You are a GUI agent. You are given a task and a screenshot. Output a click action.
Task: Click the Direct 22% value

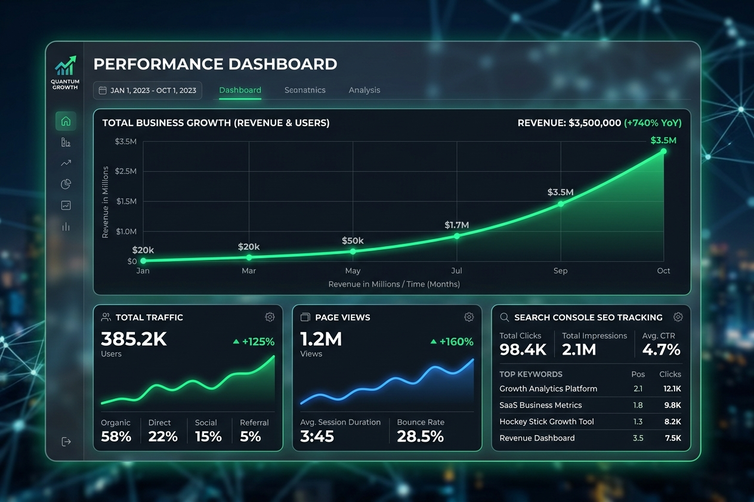163,437
